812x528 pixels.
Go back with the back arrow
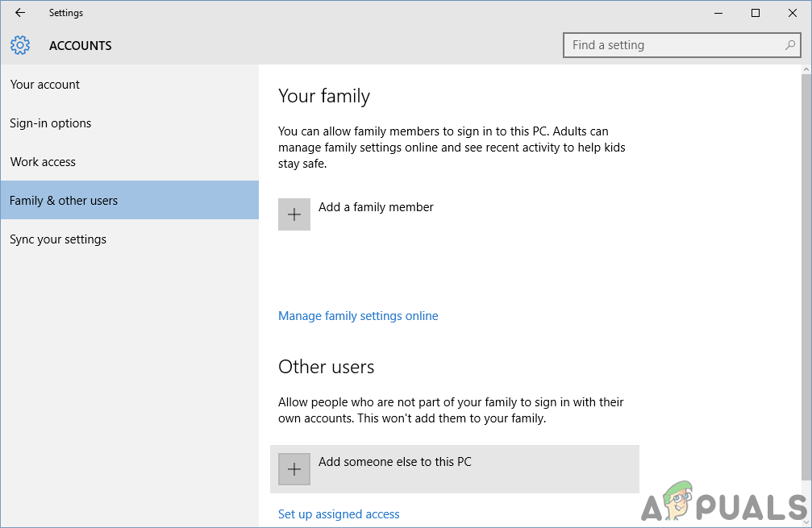tap(20, 13)
